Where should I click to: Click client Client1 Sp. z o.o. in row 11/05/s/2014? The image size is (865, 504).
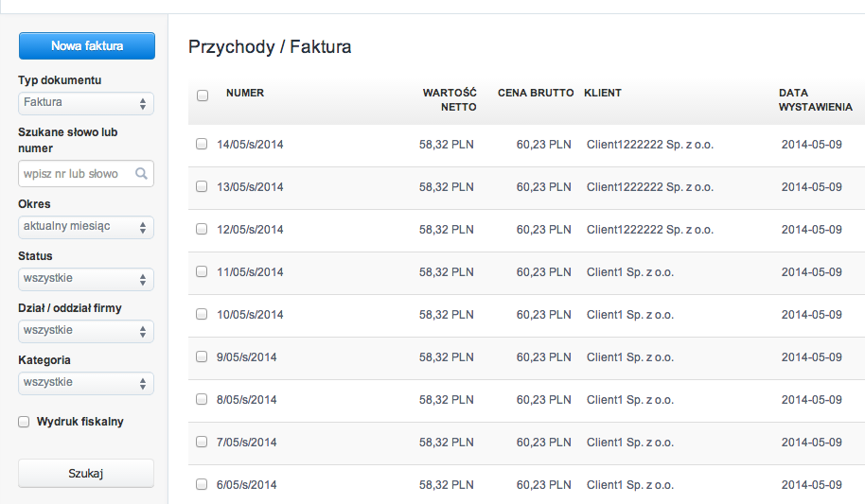630,271
